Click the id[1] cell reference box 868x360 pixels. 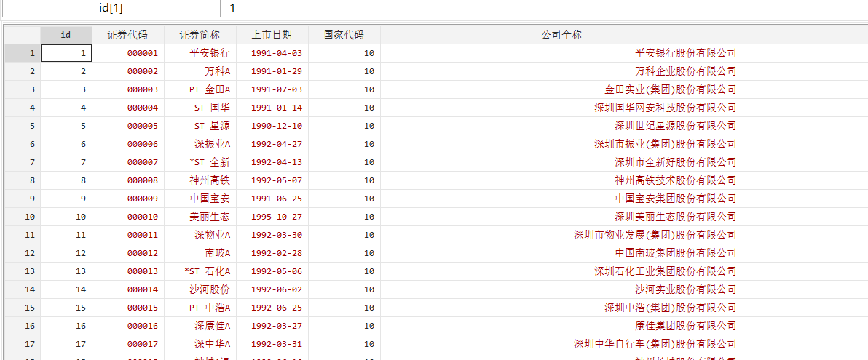(111, 8)
